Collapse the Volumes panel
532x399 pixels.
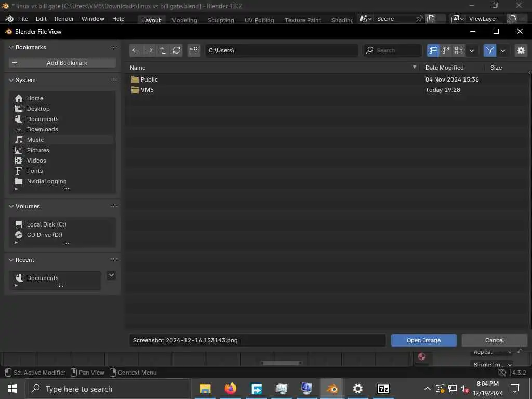tap(24, 206)
